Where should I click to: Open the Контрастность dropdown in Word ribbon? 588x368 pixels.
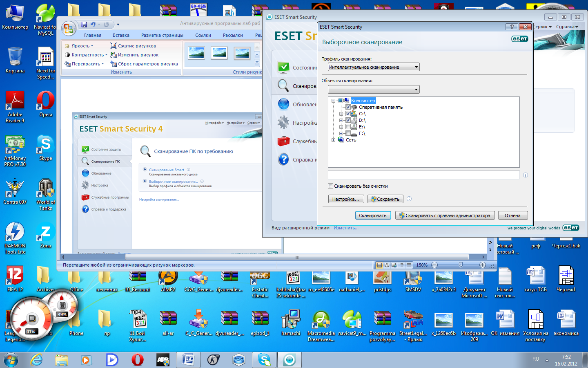tap(86, 55)
